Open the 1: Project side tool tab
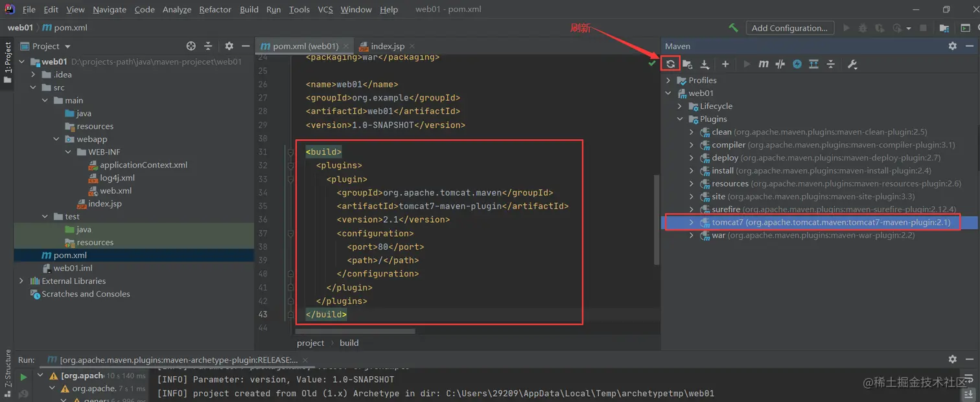Image resolution: width=980 pixels, height=402 pixels. point(7,62)
